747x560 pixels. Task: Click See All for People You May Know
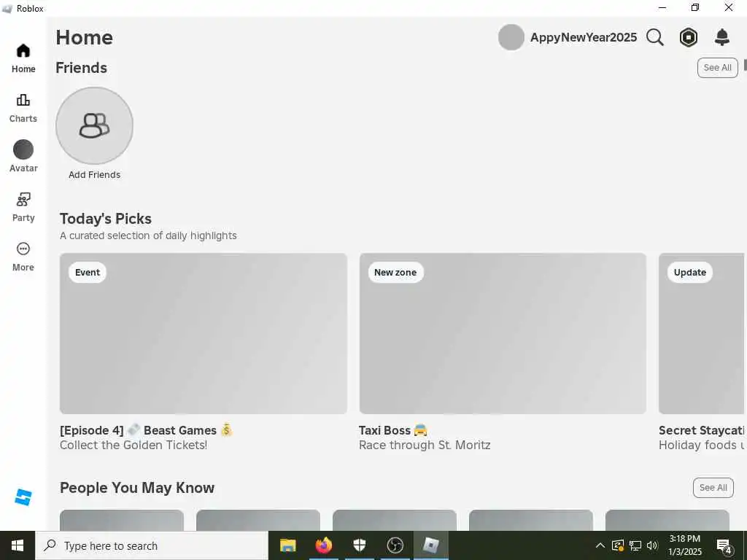[713, 488]
